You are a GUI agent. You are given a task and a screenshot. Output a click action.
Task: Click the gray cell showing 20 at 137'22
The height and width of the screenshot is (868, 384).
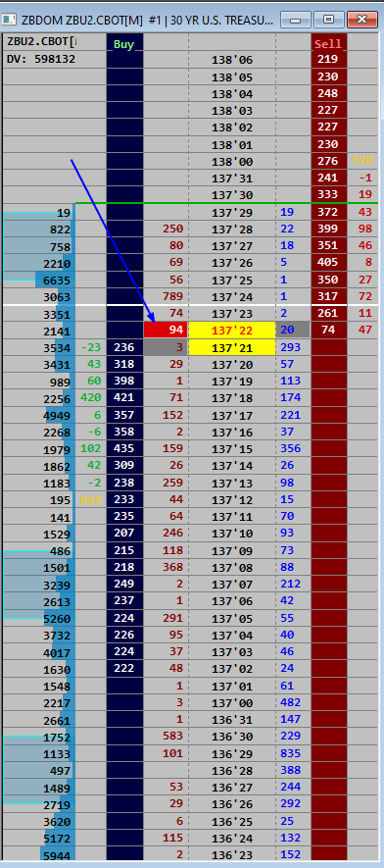tap(293, 331)
